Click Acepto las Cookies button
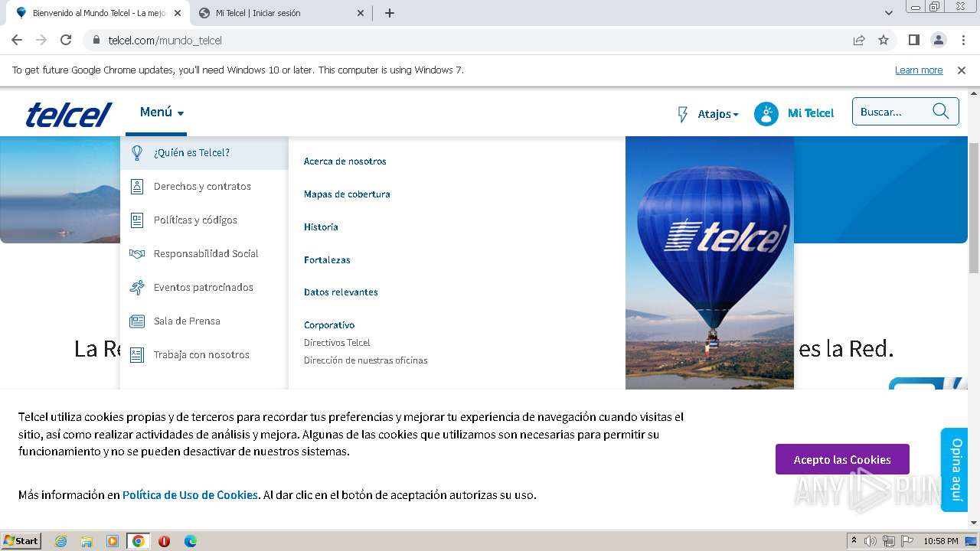Image resolution: width=980 pixels, height=551 pixels. (x=842, y=459)
